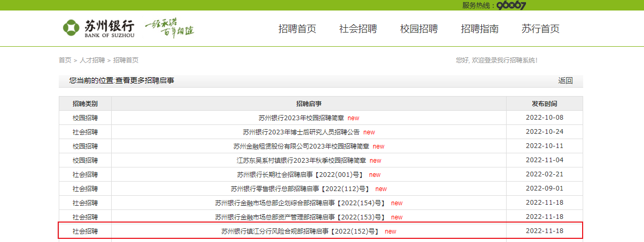This screenshot has width=644, height=242.
Task: Click the date 2022-09-01
Action: (x=544, y=188)
